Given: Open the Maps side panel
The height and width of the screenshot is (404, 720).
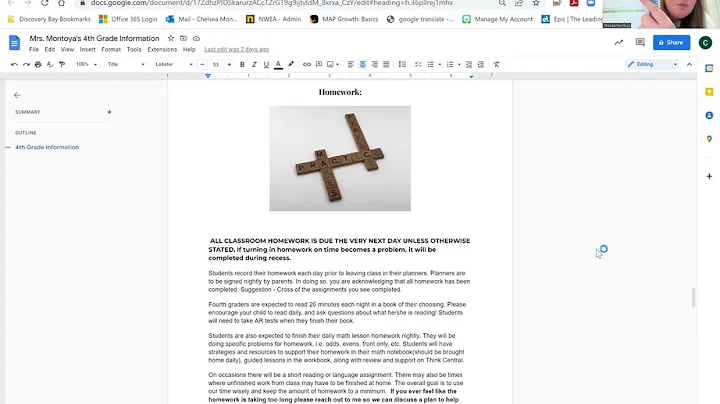Looking at the screenshot, I should tap(709, 139).
